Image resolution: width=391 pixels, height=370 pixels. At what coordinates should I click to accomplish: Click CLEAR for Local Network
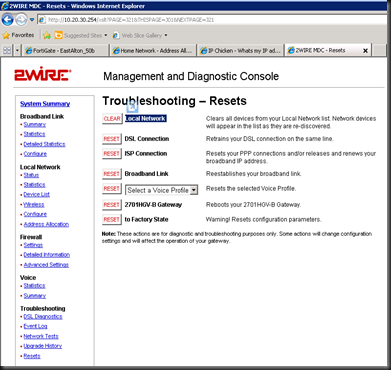point(112,119)
